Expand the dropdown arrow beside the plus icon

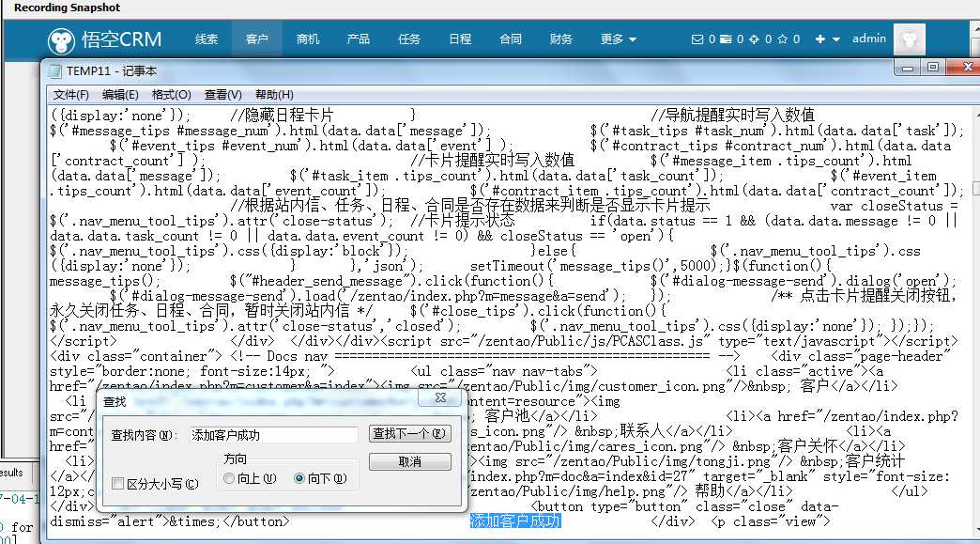click(x=835, y=39)
